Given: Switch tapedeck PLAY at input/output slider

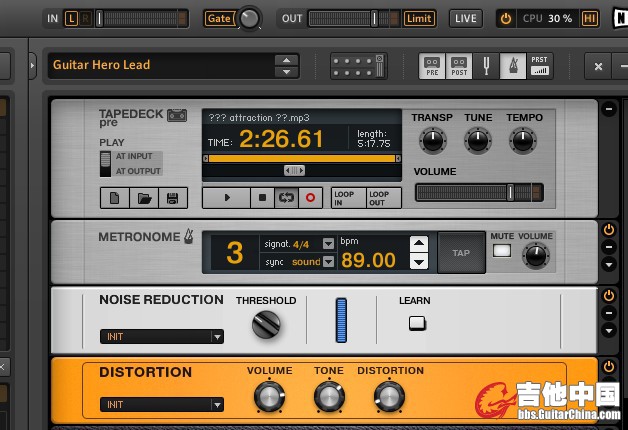Looking at the screenshot, I should [x=105, y=164].
